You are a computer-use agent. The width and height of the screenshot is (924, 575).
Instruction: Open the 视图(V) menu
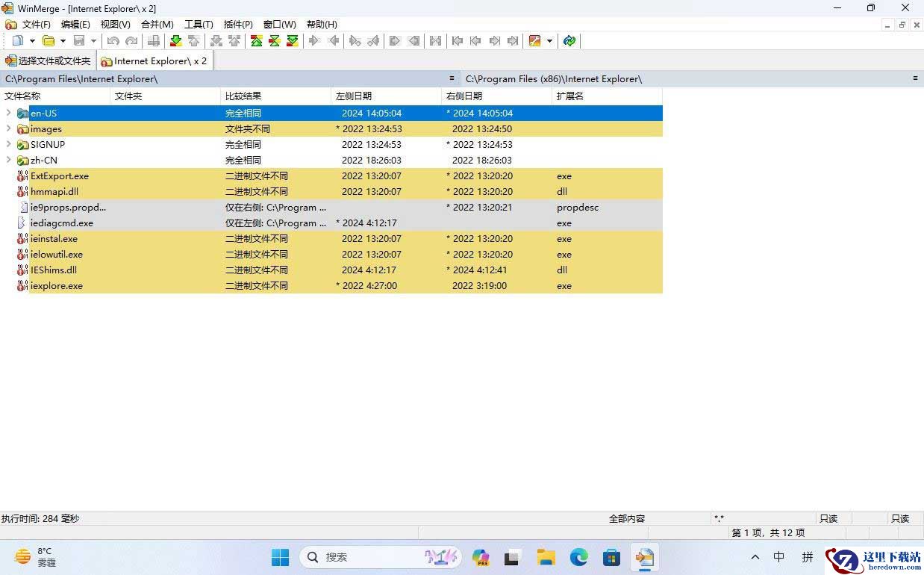[115, 25]
